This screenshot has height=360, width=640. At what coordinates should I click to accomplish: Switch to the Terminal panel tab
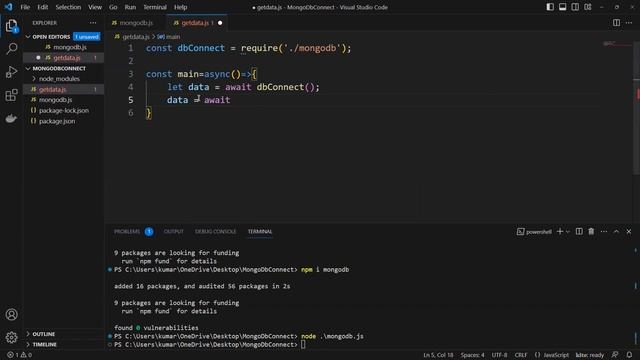260,231
